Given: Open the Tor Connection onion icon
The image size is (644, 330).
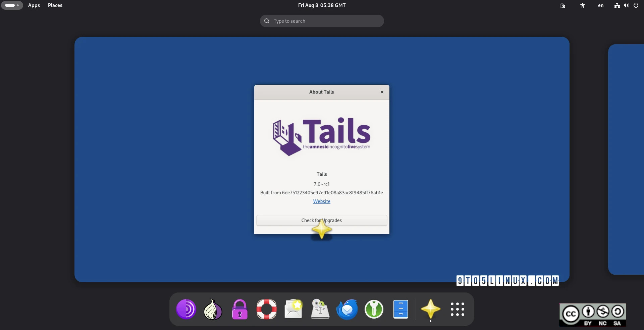Looking at the screenshot, I should coord(213,309).
